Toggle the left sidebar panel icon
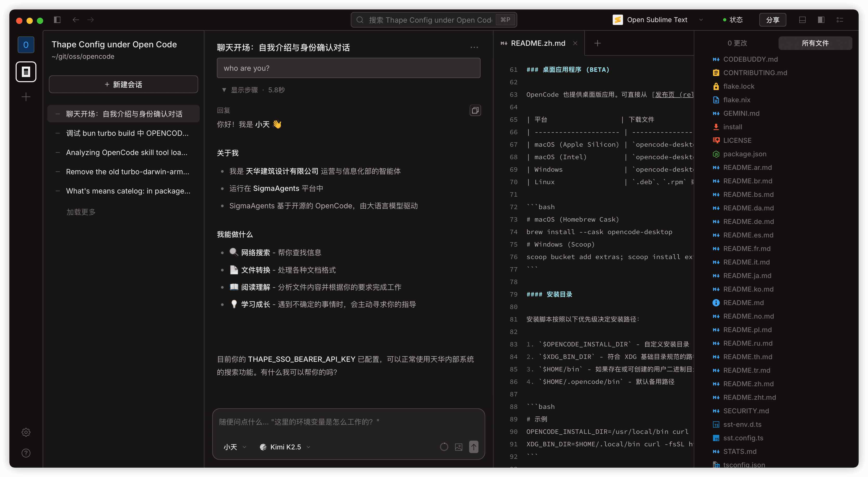 tap(57, 20)
